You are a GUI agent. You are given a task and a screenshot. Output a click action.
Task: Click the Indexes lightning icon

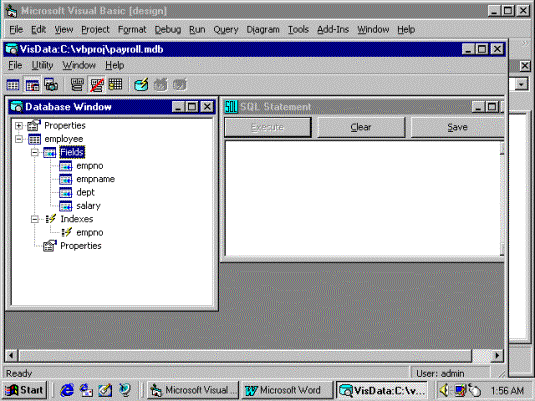(x=50, y=219)
